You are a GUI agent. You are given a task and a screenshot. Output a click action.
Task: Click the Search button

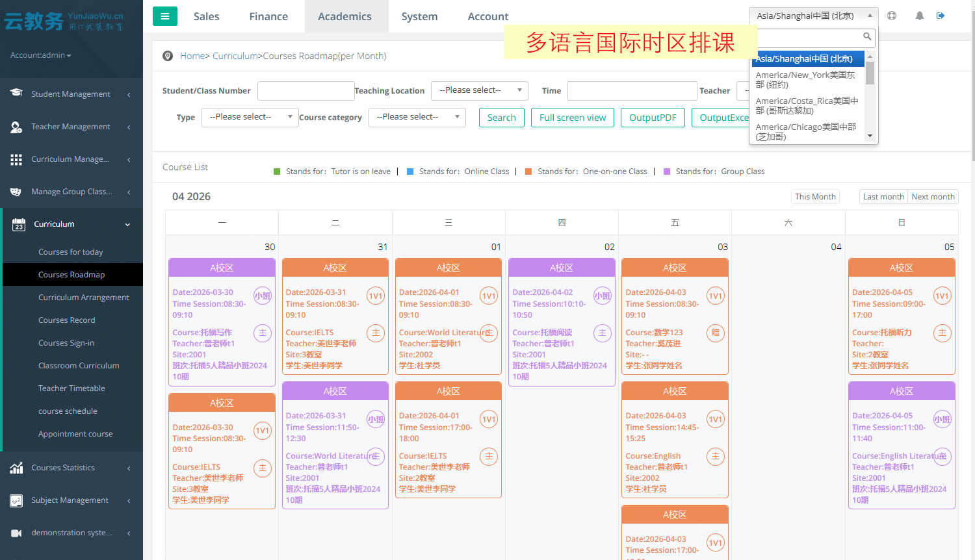(x=501, y=118)
